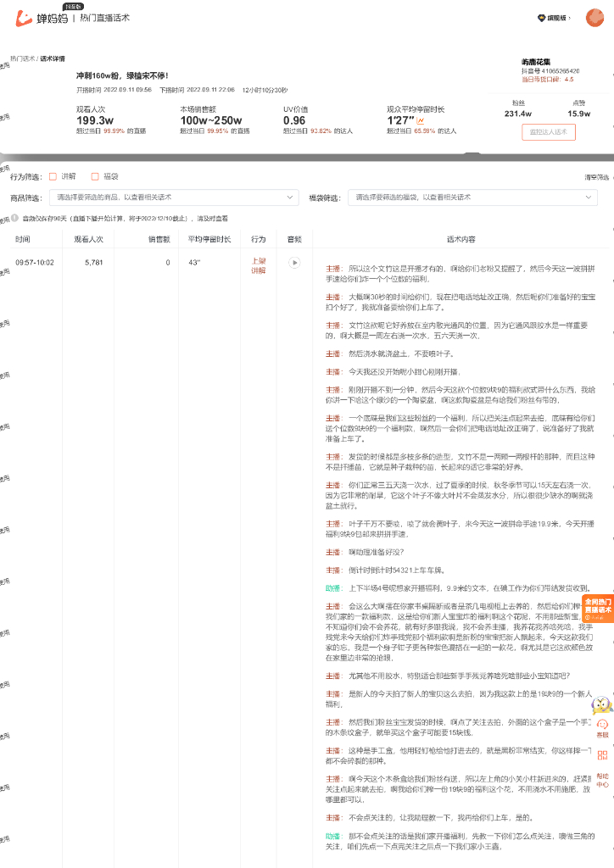Click the 15.9w 点赞 count
614x868 pixels.
point(579,114)
